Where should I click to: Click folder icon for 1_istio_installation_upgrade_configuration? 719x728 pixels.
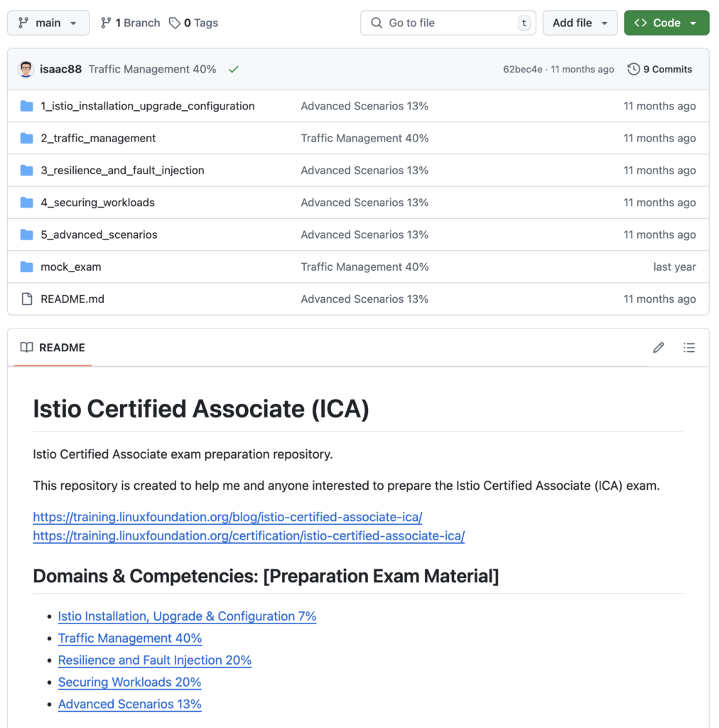(x=27, y=107)
